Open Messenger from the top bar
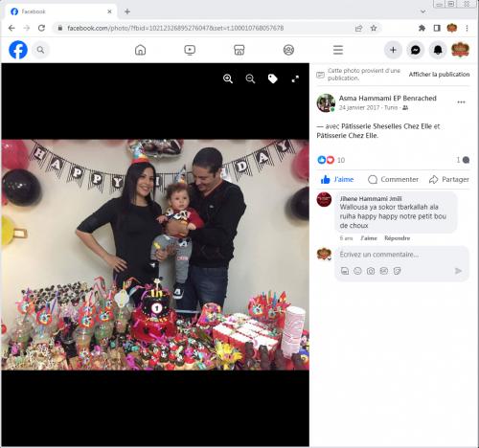The width and height of the screenshot is (479, 448). (x=415, y=50)
